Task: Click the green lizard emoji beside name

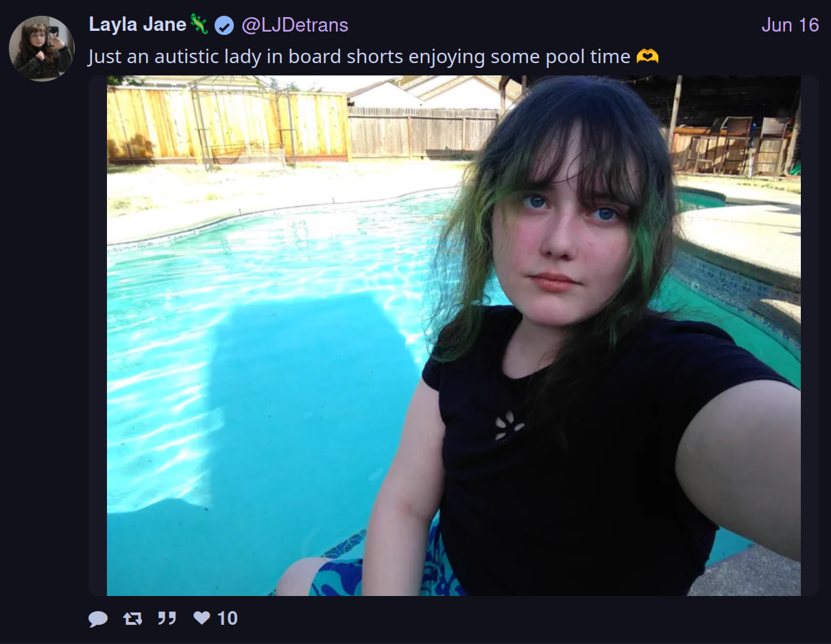Action: pos(200,25)
